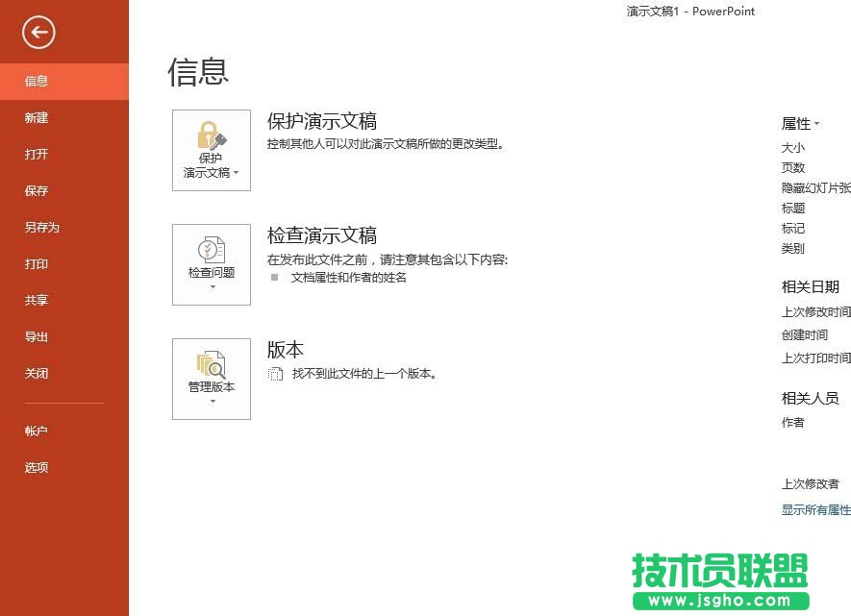Open the 管理版本 magnifier button
The width and height of the screenshot is (851, 616).
click(212, 379)
